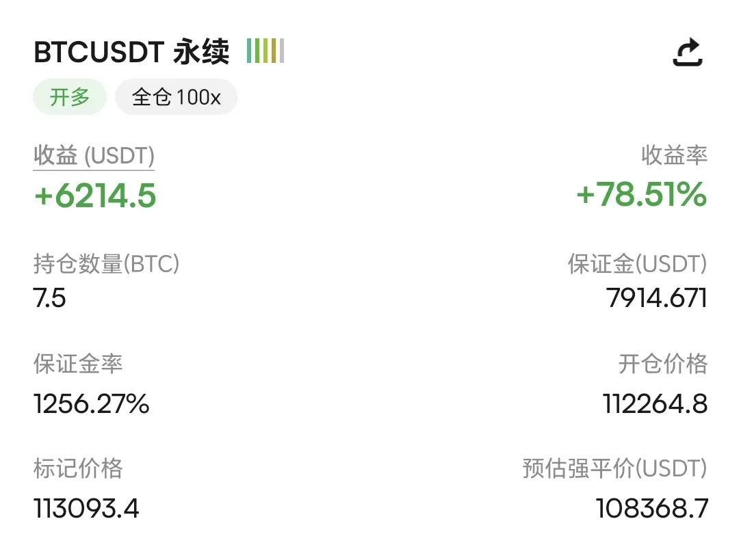Screen dimensions: 739x560
Task: Tap margin value 7914.671
Action: 656,297
